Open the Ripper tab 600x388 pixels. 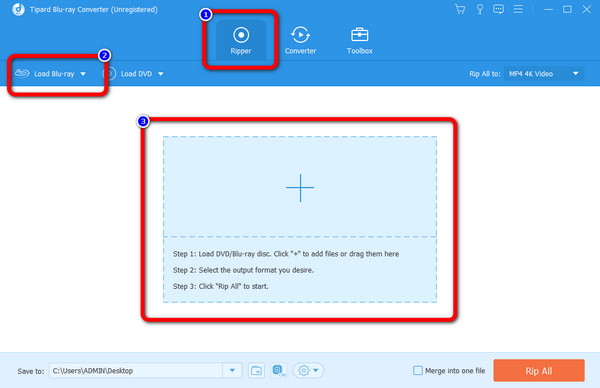[241, 40]
